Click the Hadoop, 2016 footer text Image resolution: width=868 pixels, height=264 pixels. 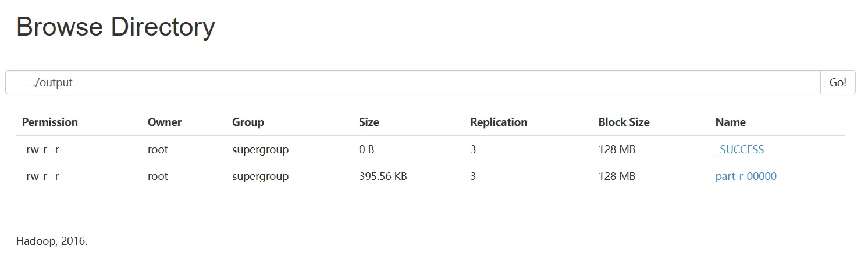tap(52, 241)
